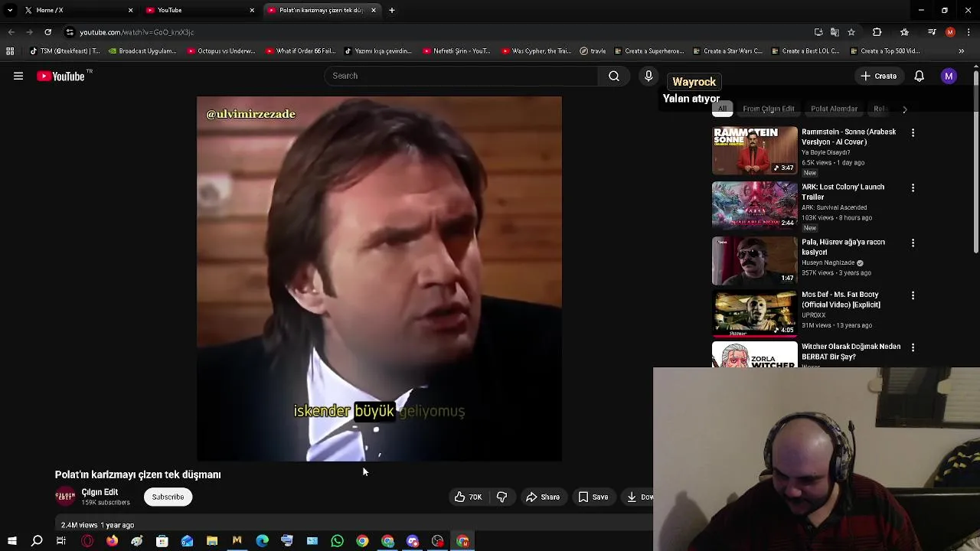
Task: Open Chrome apps grid in bookmarks bar
Action: click(x=10, y=51)
